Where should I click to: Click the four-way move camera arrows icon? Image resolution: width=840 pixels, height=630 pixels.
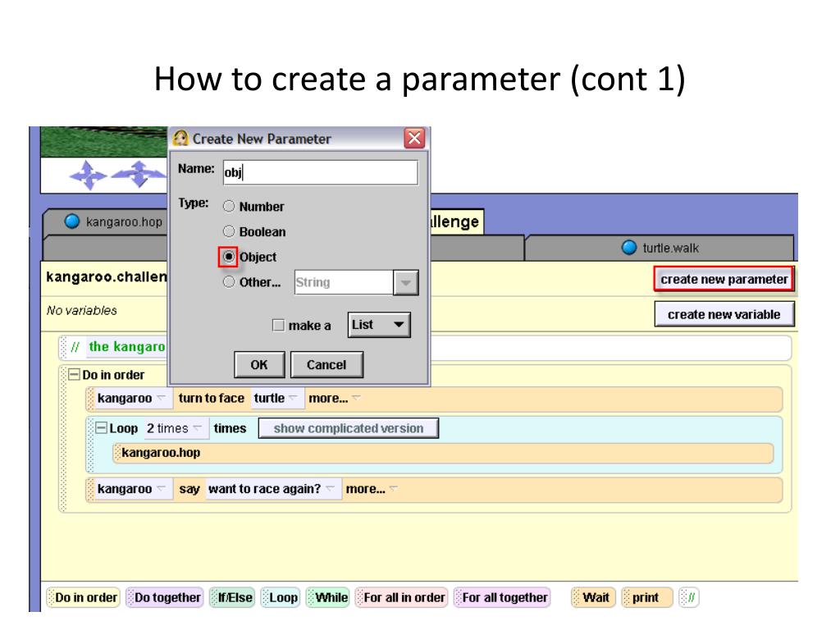coord(88,176)
